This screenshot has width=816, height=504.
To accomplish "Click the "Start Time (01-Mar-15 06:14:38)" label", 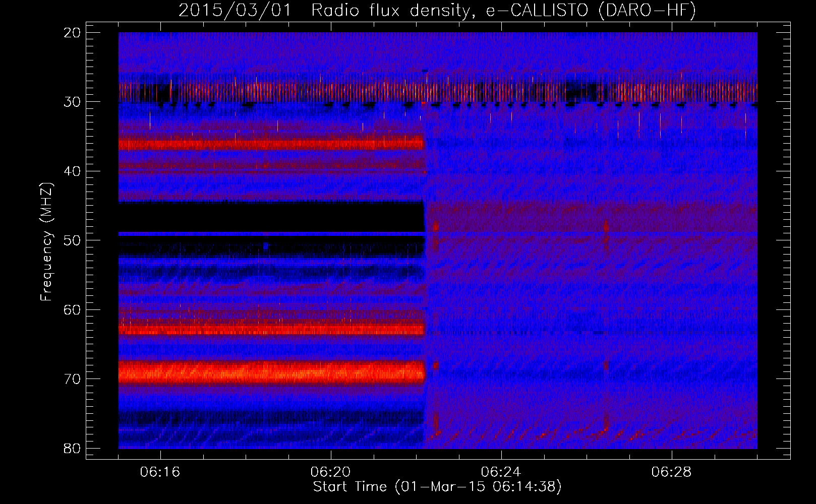I will tap(437, 487).
